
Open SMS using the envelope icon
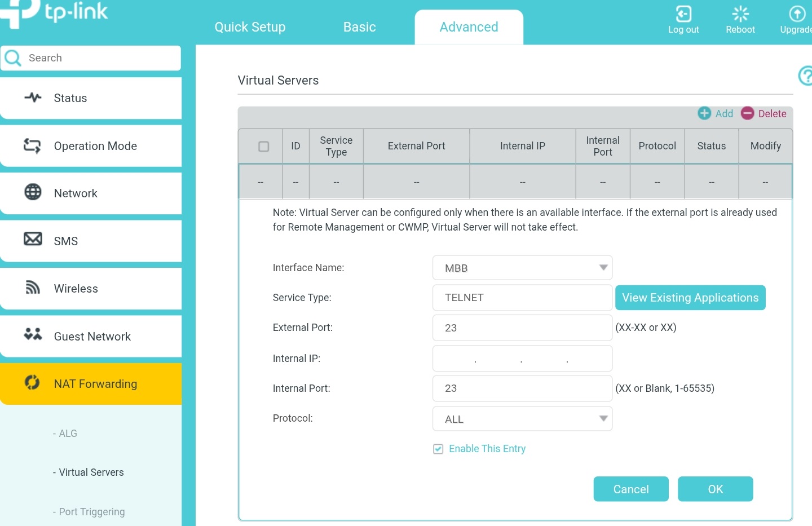point(33,238)
